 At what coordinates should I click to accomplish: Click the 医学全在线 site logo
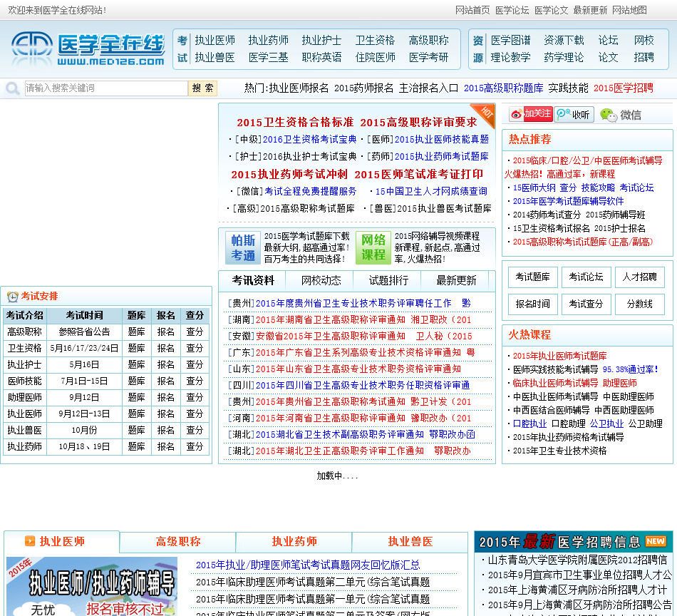(87, 48)
